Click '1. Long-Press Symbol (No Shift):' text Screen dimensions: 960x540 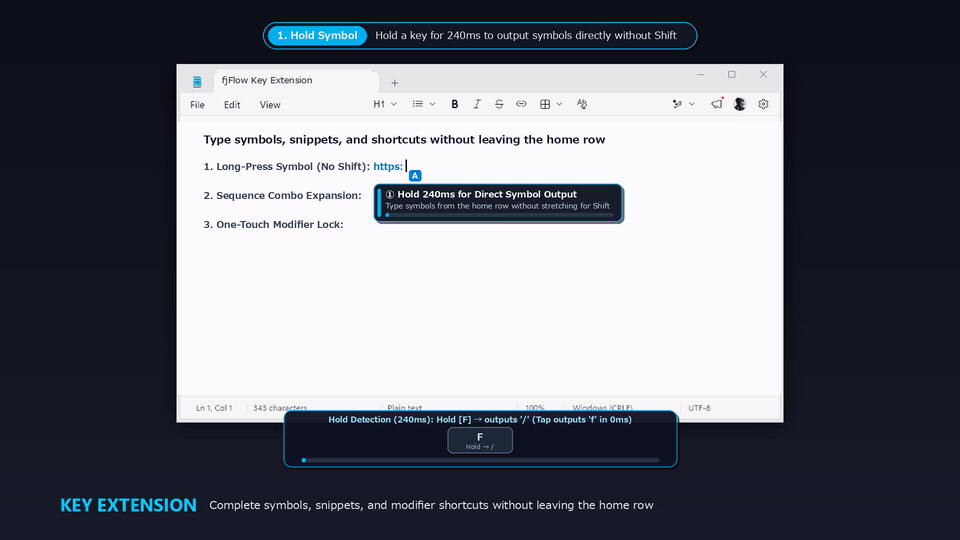(x=287, y=167)
